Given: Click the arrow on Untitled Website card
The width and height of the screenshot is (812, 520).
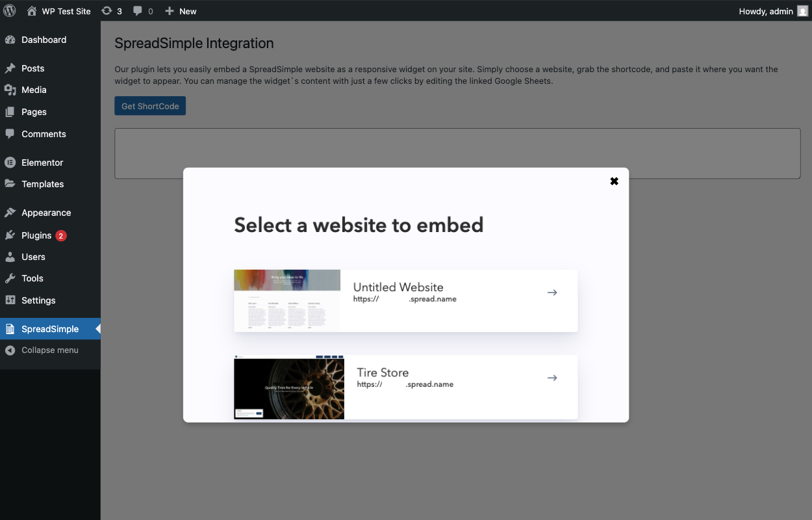Looking at the screenshot, I should coord(552,292).
